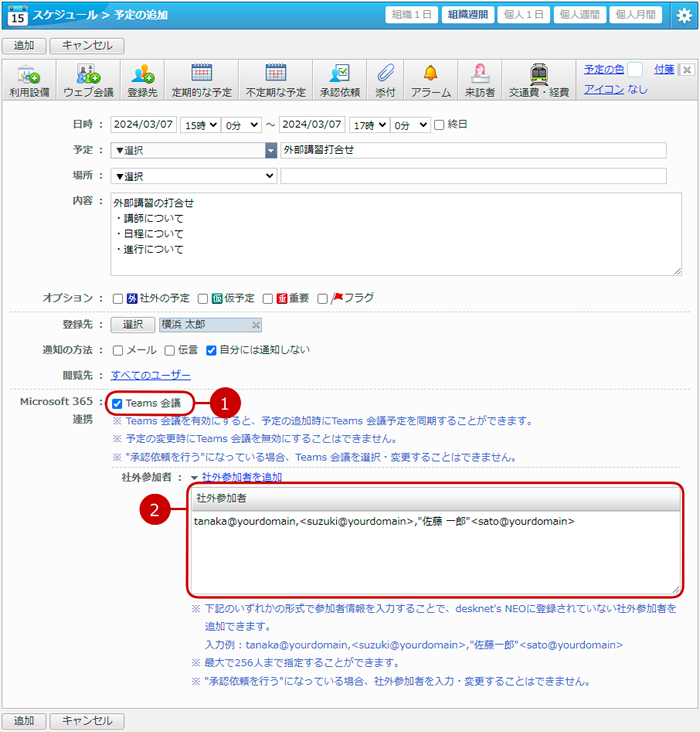700x732 pixels.
Task: Click the start date field 2024/03/07
Action: point(143,125)
